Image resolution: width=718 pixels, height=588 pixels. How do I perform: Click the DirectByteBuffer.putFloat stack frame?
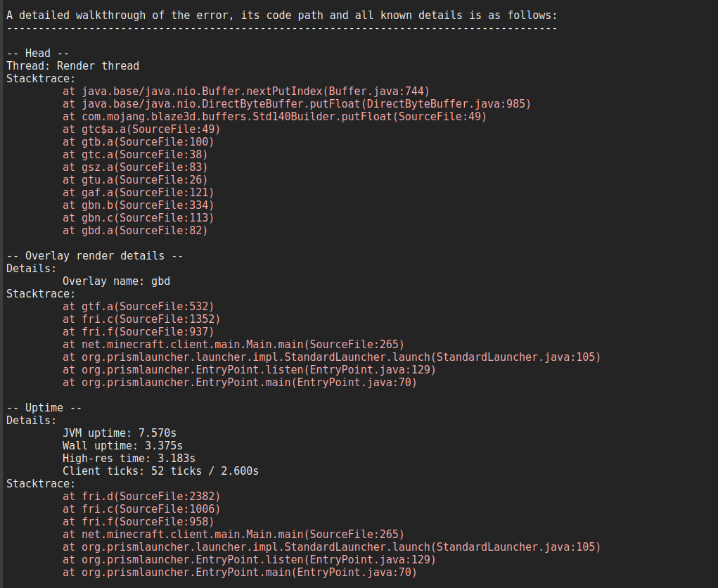coord(296,104)
